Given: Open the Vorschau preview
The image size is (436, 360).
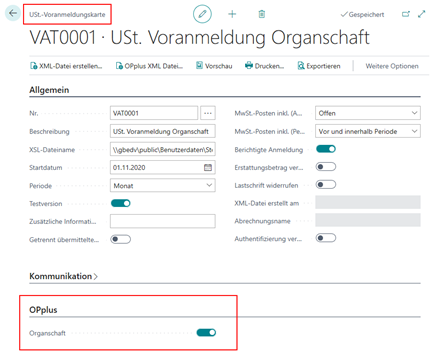Looking at the screenshot, I should click(x=214, y=66).
